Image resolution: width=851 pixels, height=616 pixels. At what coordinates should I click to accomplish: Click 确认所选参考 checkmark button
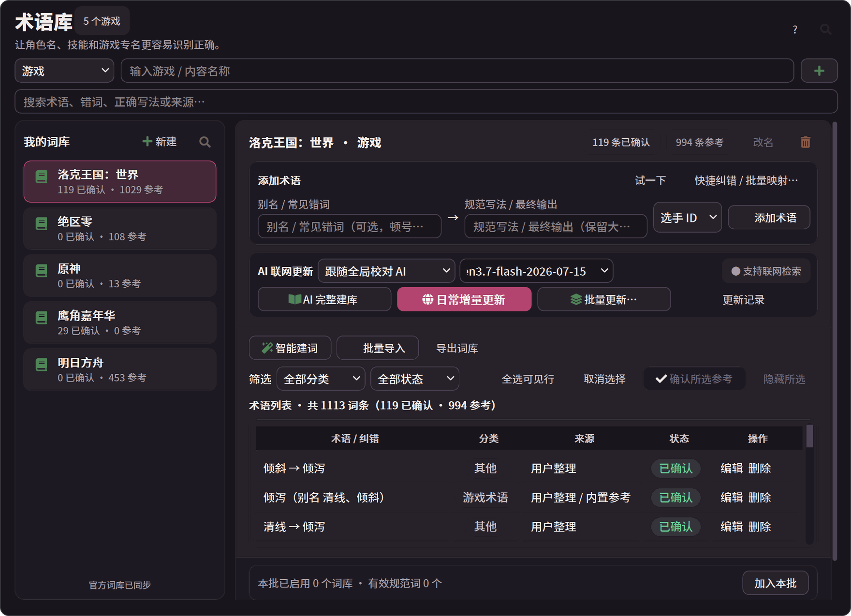(694, 379)
